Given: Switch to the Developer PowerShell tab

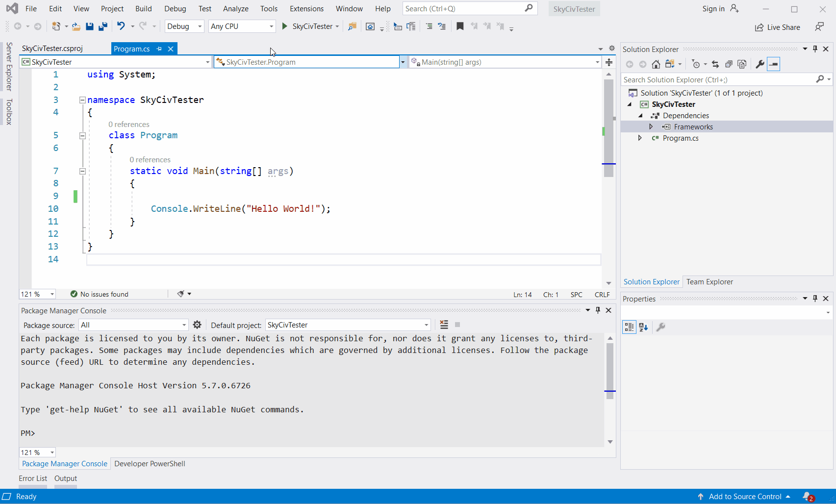Looking at the screenshot, I should coord(150,464).
